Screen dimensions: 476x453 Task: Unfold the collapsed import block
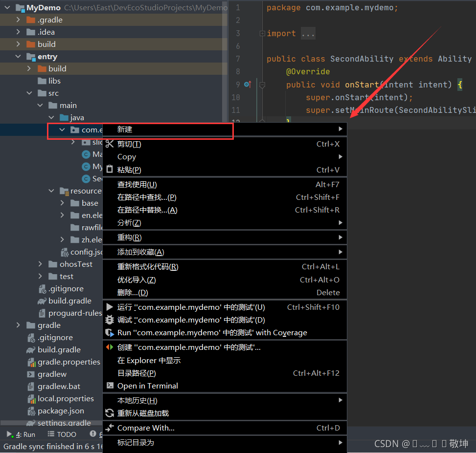(262, 33)
